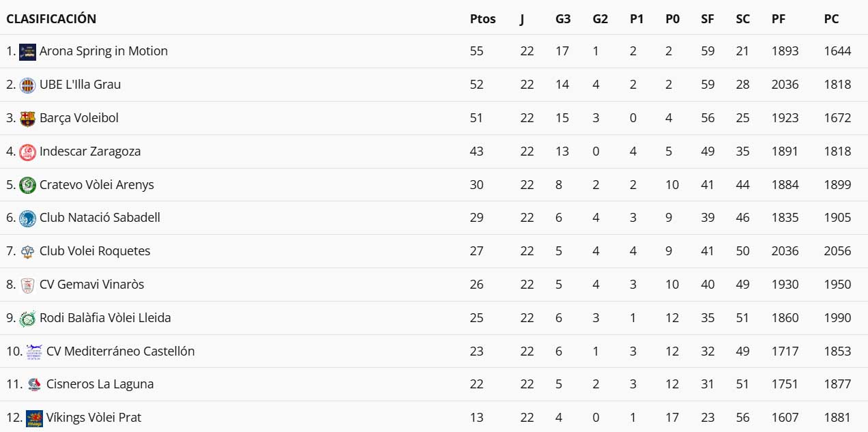This screenshot has width=868, height=432.
Task: Click the Arona Spring in Motion team logo
Action: (27, 52)
